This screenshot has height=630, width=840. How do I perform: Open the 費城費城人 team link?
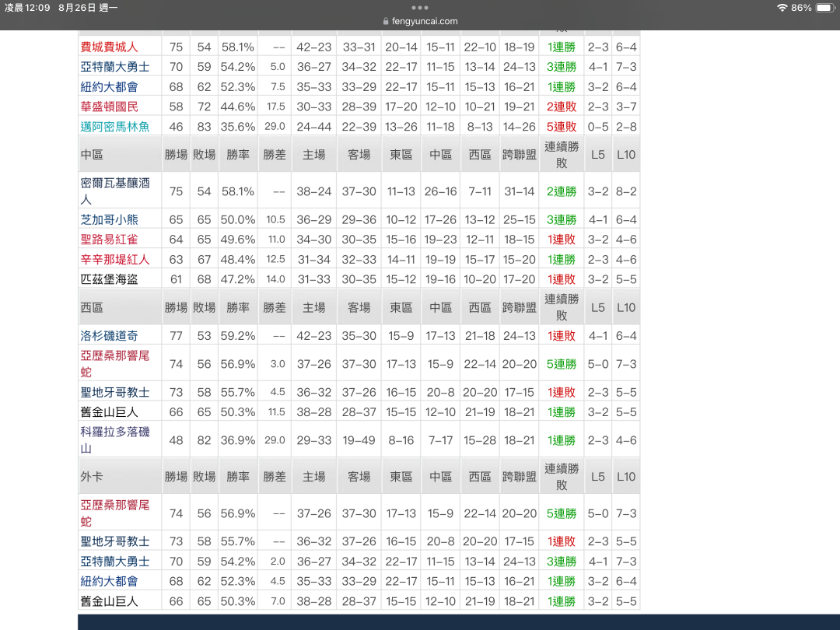(x=110, y=47)
